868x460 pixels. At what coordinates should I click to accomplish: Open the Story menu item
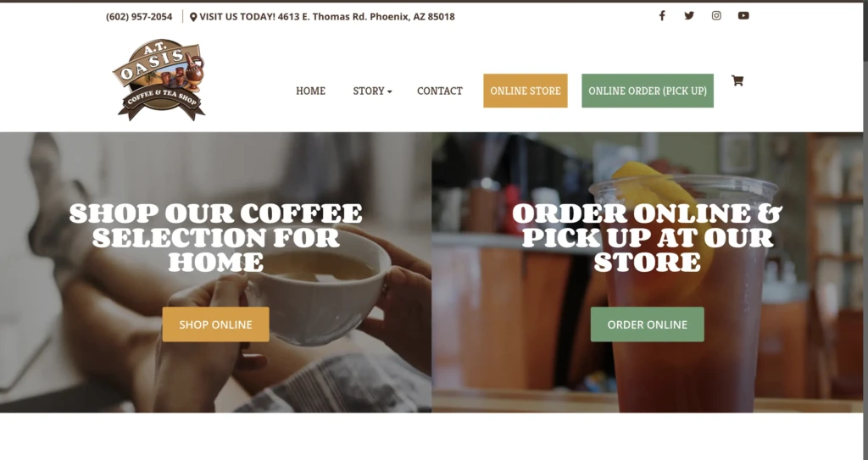tap(369, 91)
